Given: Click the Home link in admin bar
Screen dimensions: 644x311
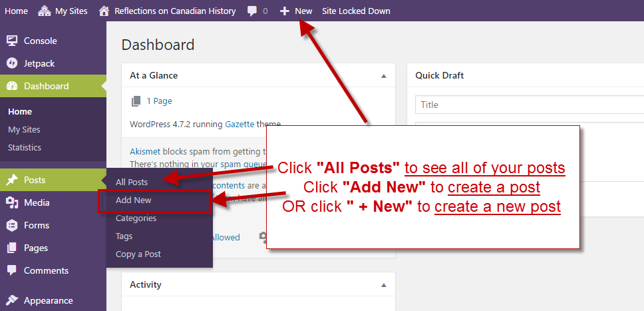Looking at the screenshot, I should pos(17,11).
